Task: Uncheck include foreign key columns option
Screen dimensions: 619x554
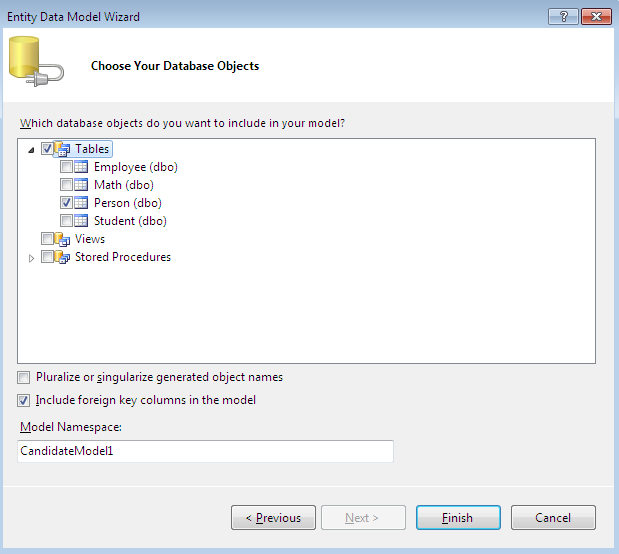Action: click(x=23, y=400)
